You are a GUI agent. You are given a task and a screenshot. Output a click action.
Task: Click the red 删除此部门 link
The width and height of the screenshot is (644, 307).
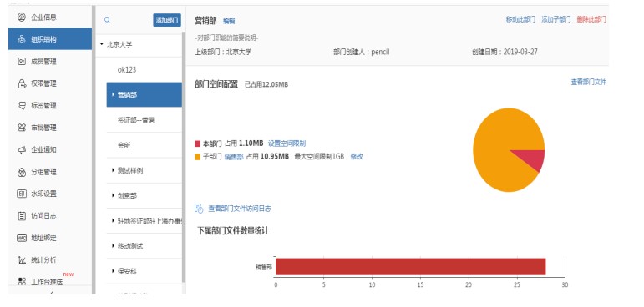tap(591, 19)
